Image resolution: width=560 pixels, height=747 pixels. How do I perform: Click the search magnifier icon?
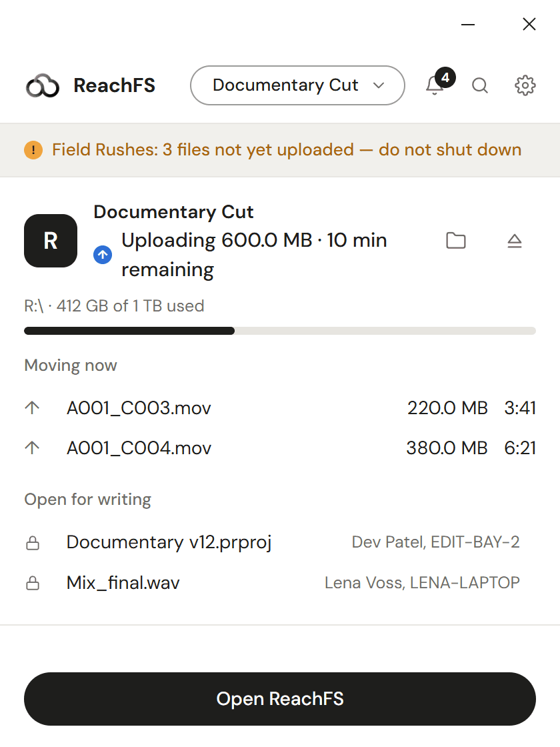tap(479, 85)
